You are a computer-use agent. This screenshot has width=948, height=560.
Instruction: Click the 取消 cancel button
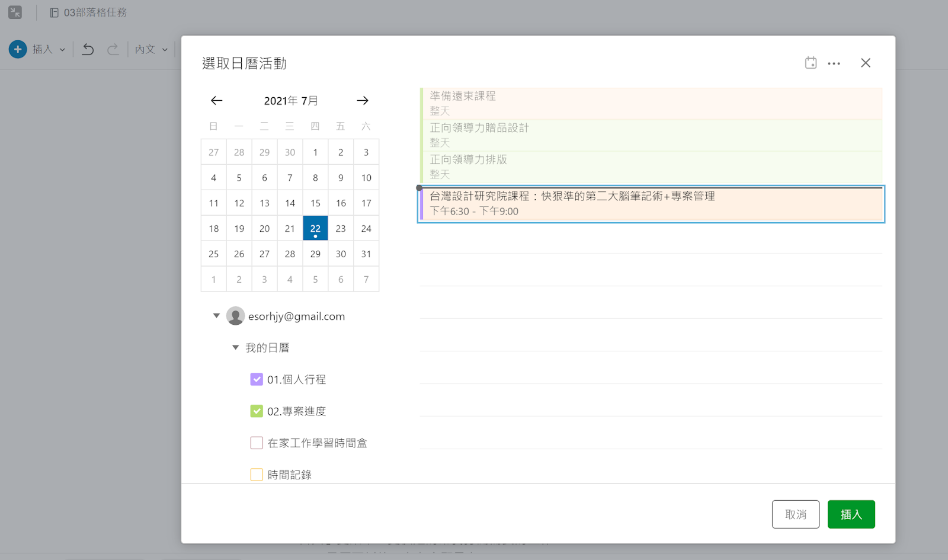tap(796, 514)
